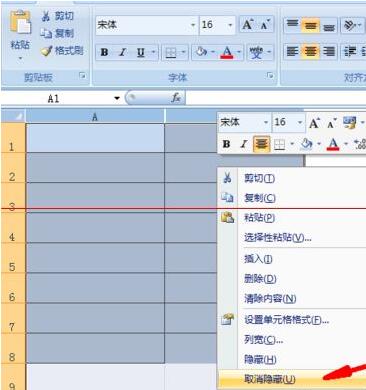
Task: Click the Select All corner button
Action: pyautogui.click(x=13, y=116)
